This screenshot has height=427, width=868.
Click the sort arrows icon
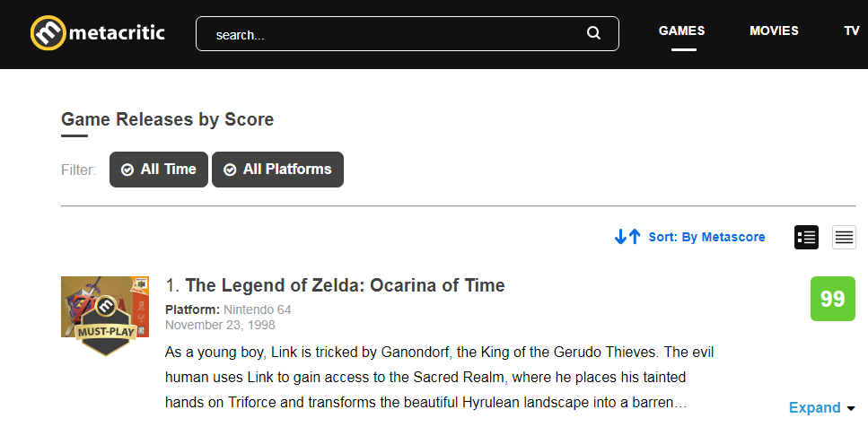click(x=627, y=237)
